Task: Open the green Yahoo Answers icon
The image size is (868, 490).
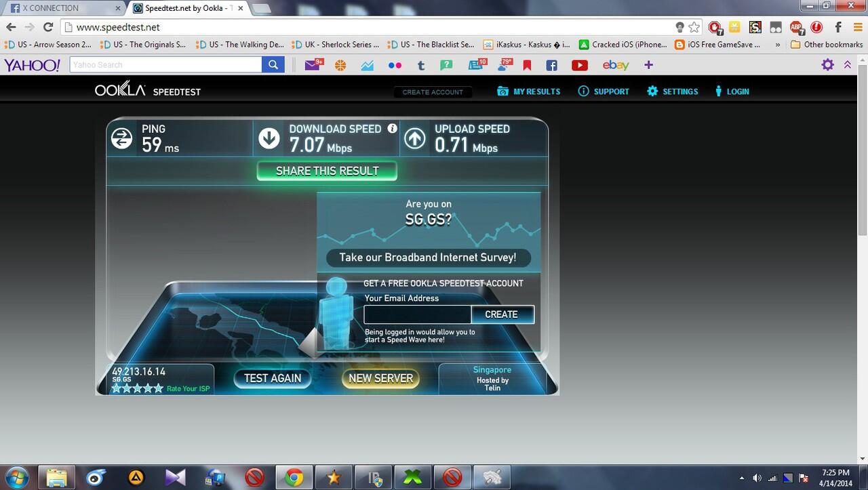Action: [446, 65]
